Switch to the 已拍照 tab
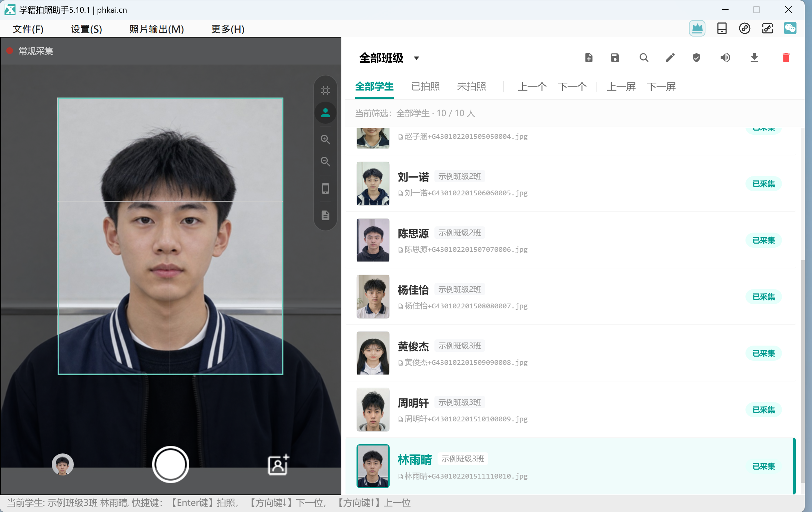Screen dimensions: 812x512 (425, 86)
